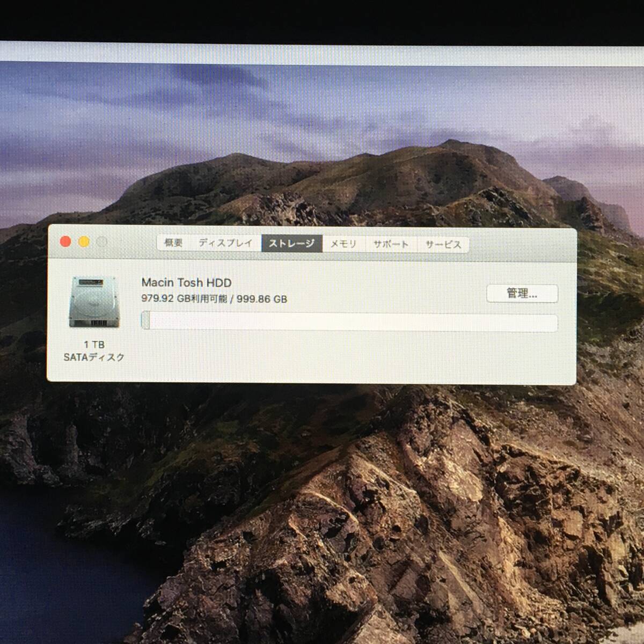Image resolution: width=644 pixels, height=644 pixels.
Task: Open the サポート tab
Action: click(391, 244)
